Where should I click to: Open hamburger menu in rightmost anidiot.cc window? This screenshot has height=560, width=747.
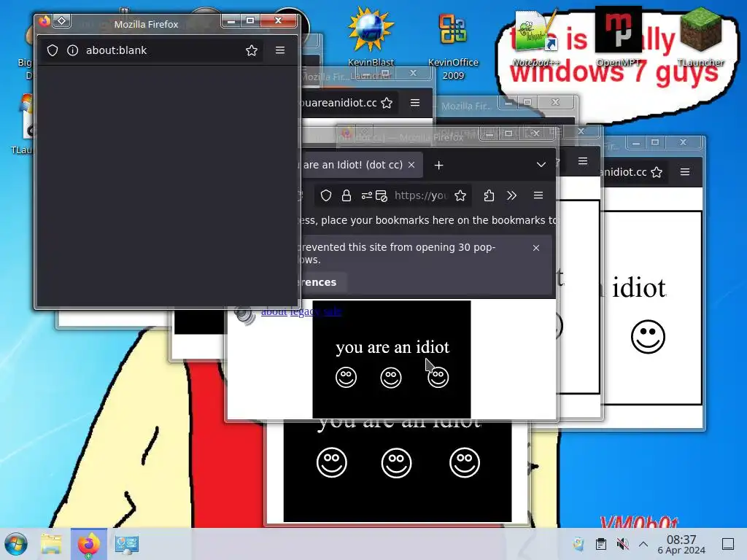[685, 172]
